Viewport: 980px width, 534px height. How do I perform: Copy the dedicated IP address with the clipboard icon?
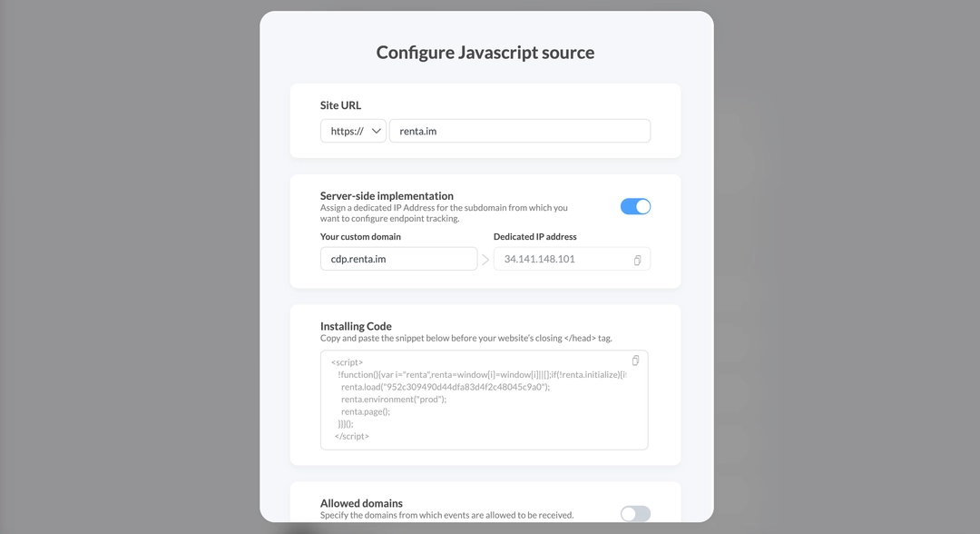pos(637,260)
